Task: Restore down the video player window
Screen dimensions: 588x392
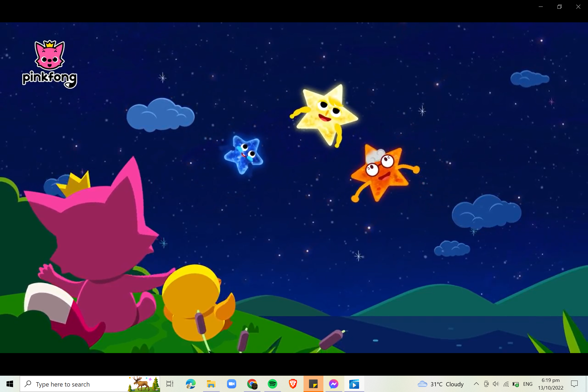Action: (559, 7)
